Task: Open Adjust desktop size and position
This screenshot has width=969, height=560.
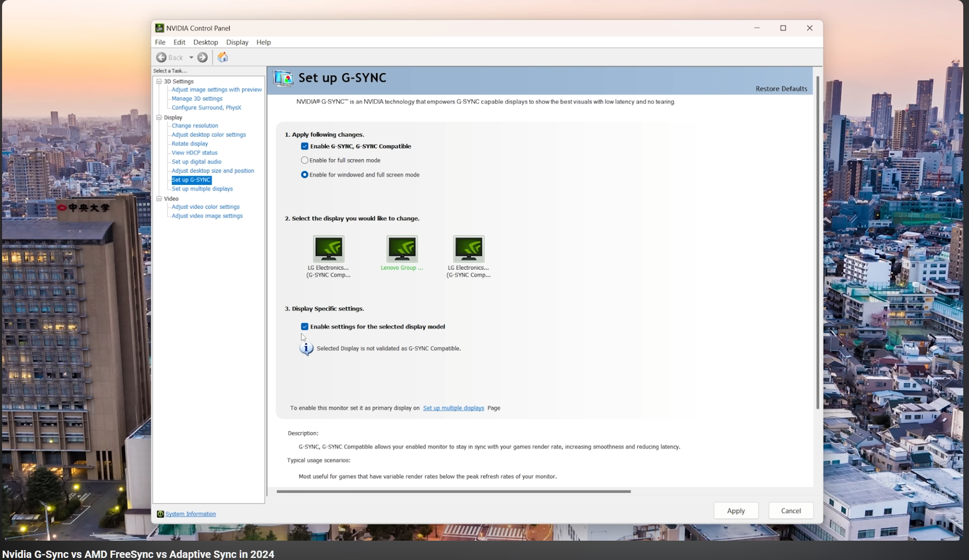Action: click(213, 171)
